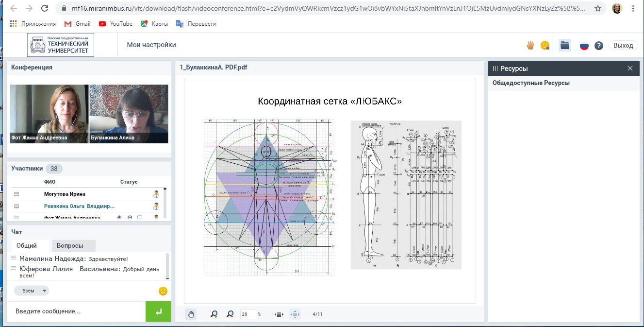Close the Ресурсы panel
The image size is (644, 327).
pyautogui.click(x=630, y=69)
